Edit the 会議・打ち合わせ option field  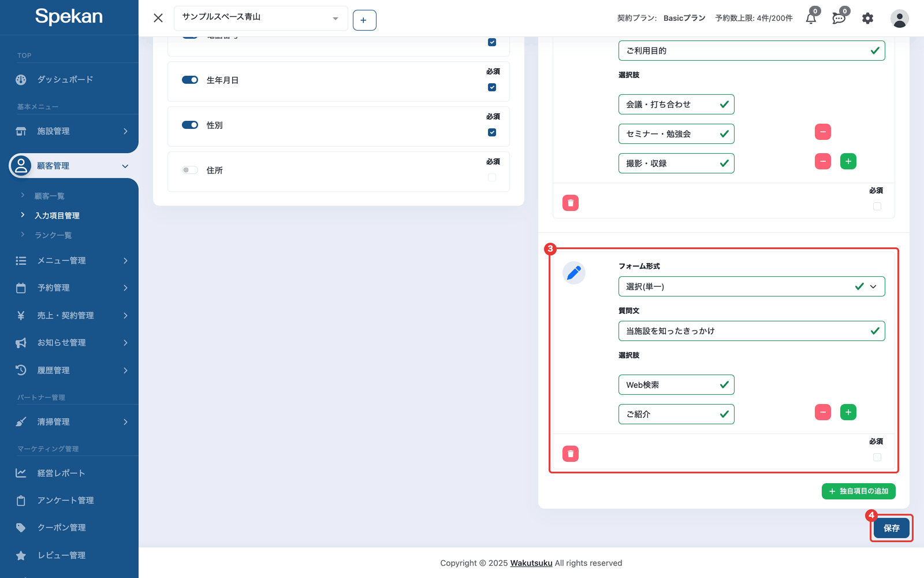[x=676, y=105]
